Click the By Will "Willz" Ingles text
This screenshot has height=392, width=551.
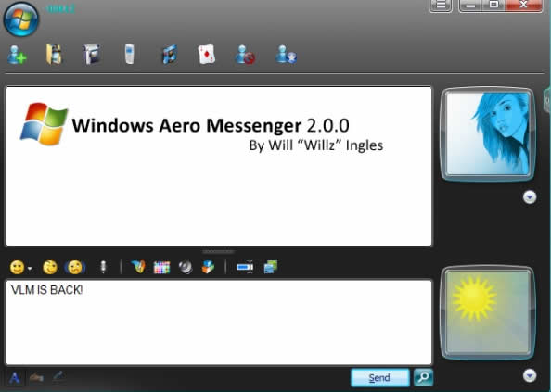coord(316,145)
